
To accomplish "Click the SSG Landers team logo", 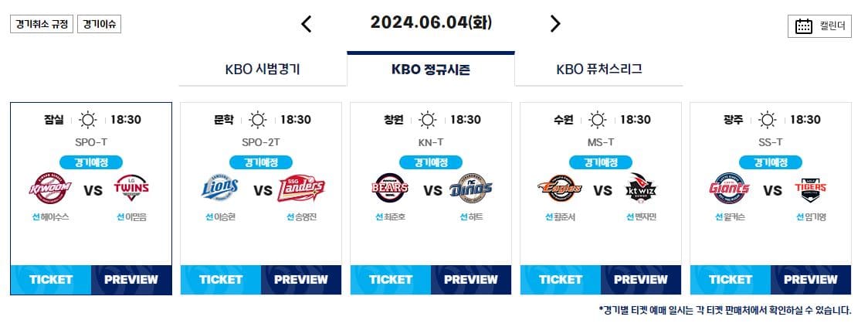I will (301, 189).
